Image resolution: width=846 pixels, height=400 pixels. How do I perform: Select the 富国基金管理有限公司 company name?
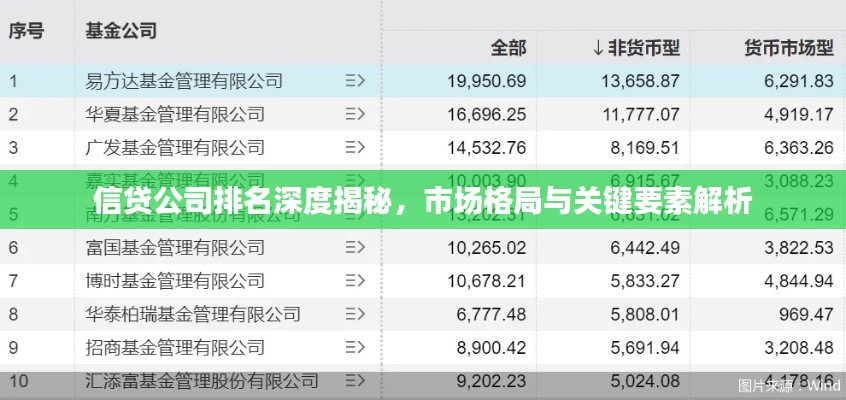[175, 247]
